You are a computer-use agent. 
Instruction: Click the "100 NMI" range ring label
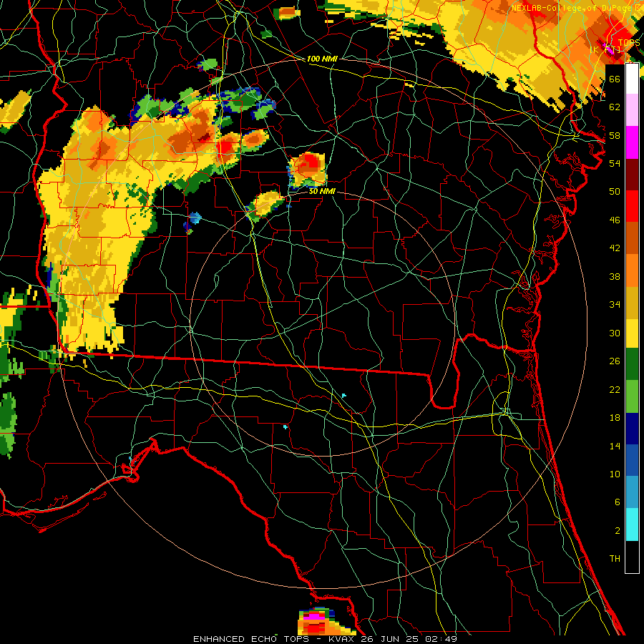(322, 59)
